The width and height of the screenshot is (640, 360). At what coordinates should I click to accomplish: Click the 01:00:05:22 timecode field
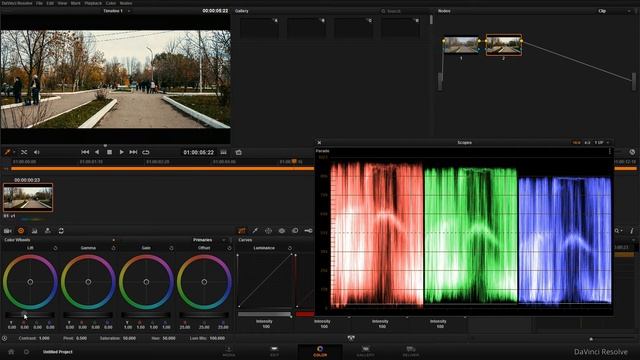[x=199, y=152]
